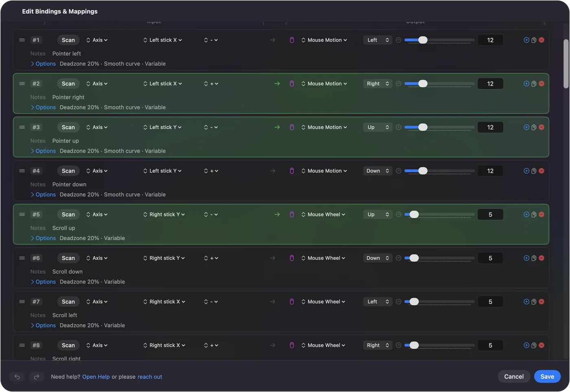This screenshot has width=570, height=392.
Task: Click the redo arrow in the footer
Action: tap(36, 377)
